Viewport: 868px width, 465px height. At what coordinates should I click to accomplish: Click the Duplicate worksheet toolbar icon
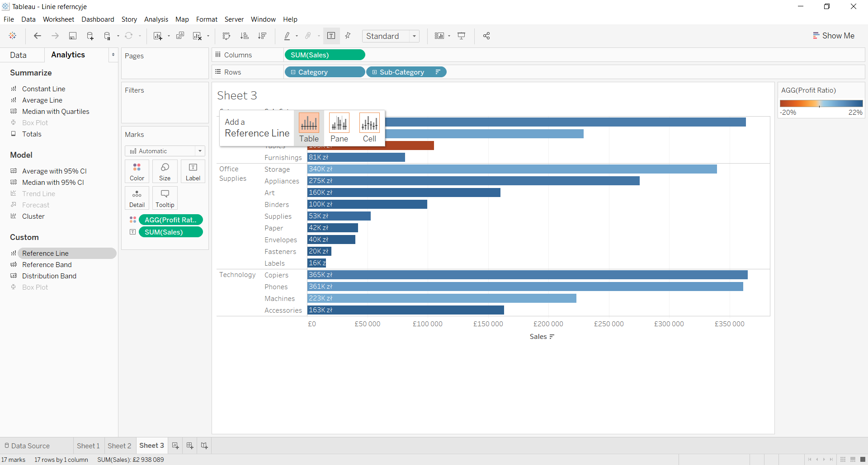pos(180,36)
